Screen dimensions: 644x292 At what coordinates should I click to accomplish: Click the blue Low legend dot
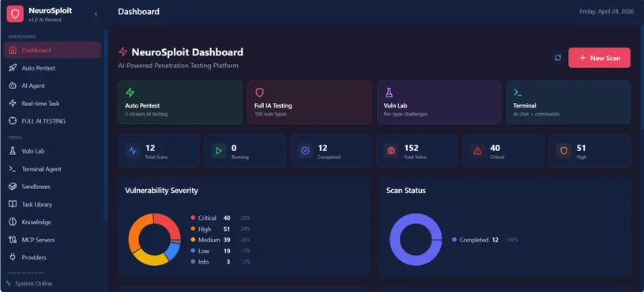click(x=193, y=251)
